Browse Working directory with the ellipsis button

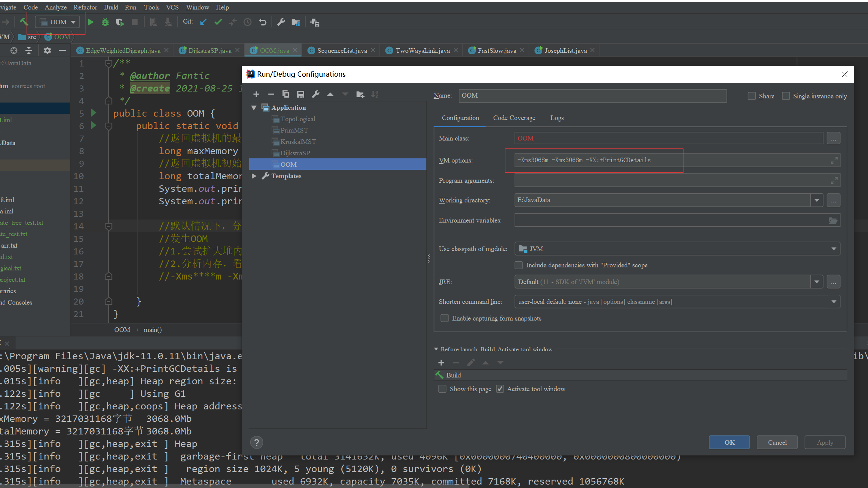pos(833,200)
